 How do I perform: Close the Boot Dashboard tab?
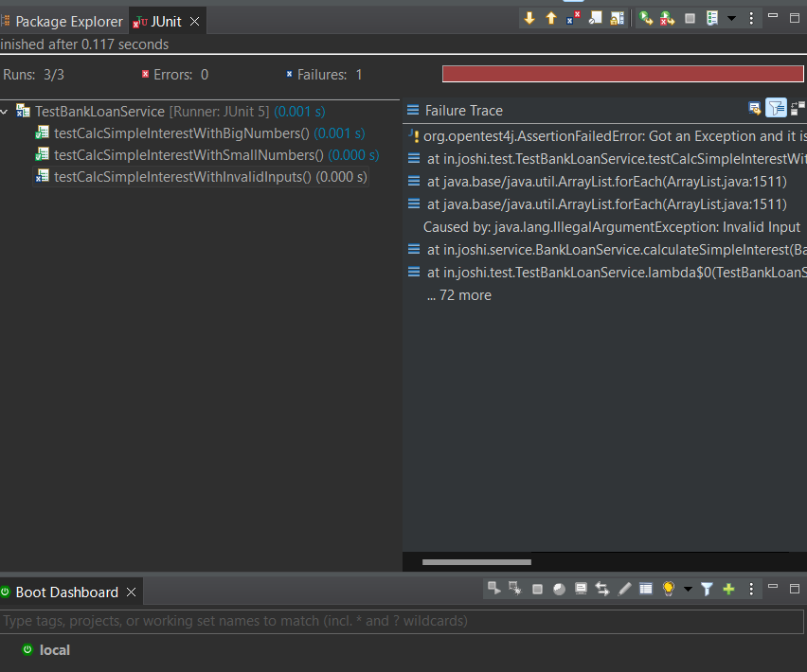pos(132,592)
